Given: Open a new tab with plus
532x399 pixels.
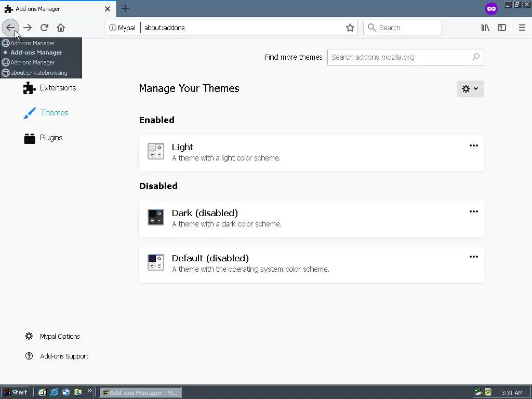Looking at the screenshot, I should (x=125, y=8).
